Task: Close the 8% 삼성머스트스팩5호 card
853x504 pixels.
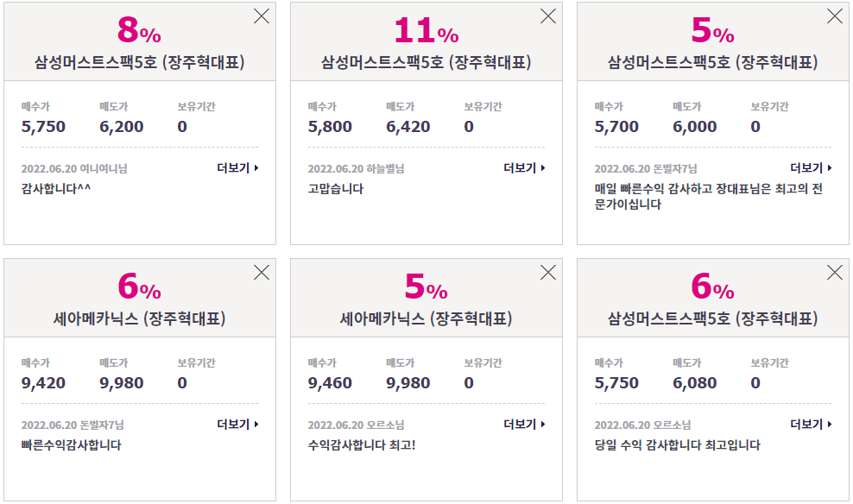Action: (262, 16)
